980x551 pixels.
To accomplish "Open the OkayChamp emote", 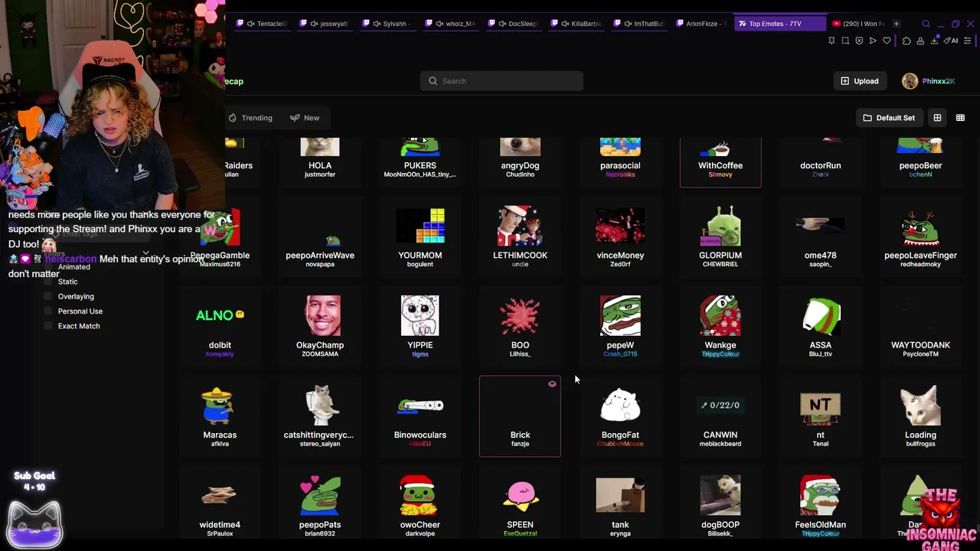I will pos(320,326).
